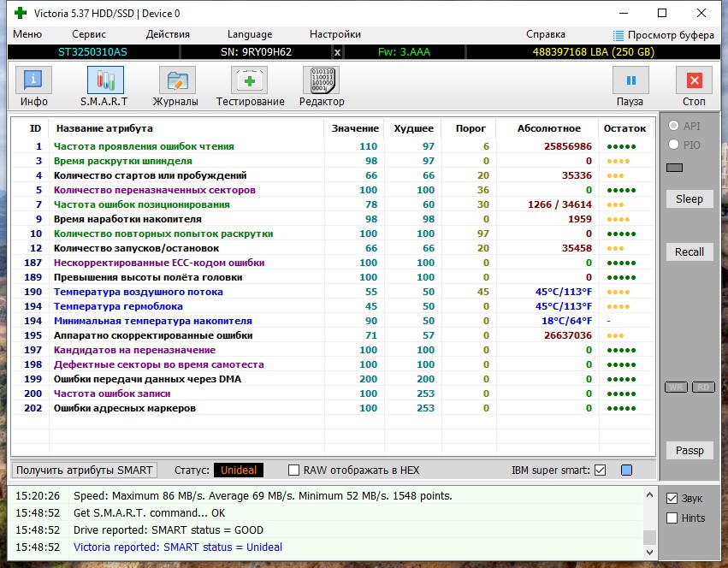
Task: Select row Аппаратно скорректированные ошибки
Action: point(333,335)
